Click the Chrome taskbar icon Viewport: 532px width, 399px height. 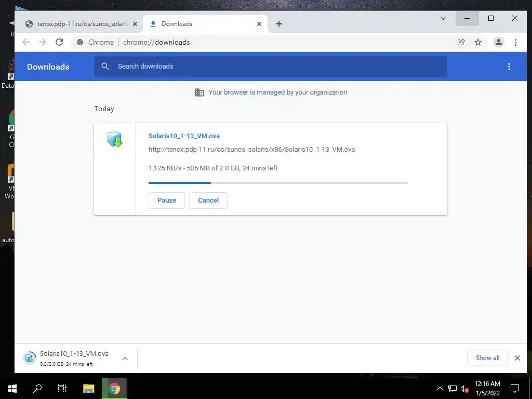click(x=114, y=389)
